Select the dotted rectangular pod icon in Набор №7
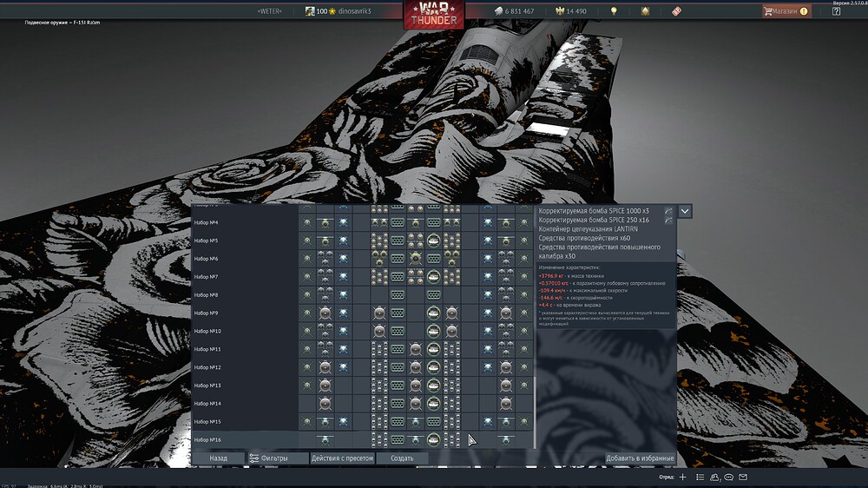 click(398, 277)
